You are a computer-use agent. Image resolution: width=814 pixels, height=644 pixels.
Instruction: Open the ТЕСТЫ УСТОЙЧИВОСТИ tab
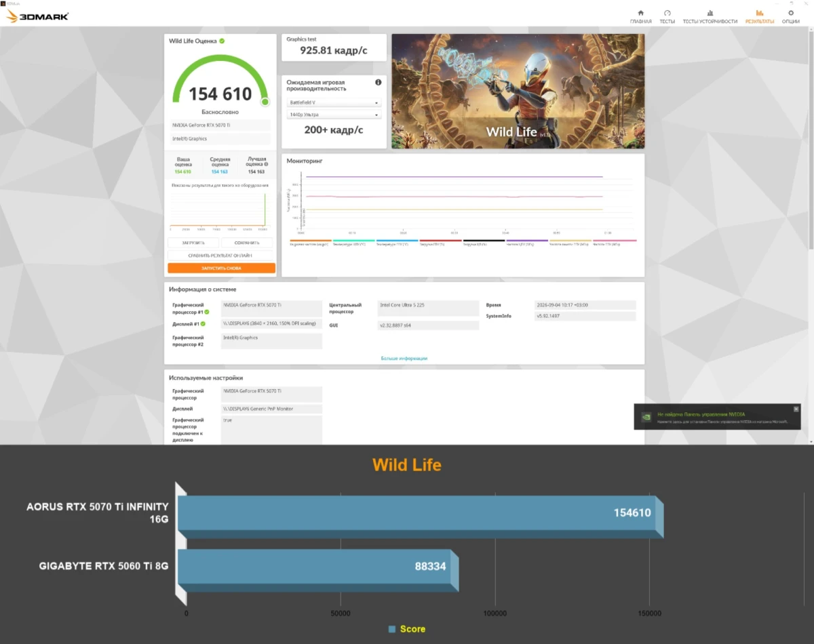click(710, 16)
